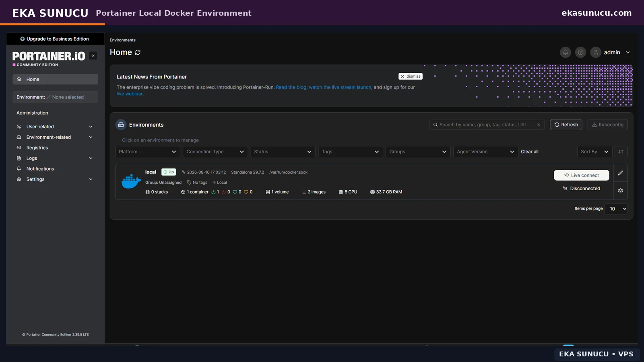Screen dimensions: 644x362
Task: Click Portainer Community Edition 2.39.5 LTS footer
Action: point(56,335)
